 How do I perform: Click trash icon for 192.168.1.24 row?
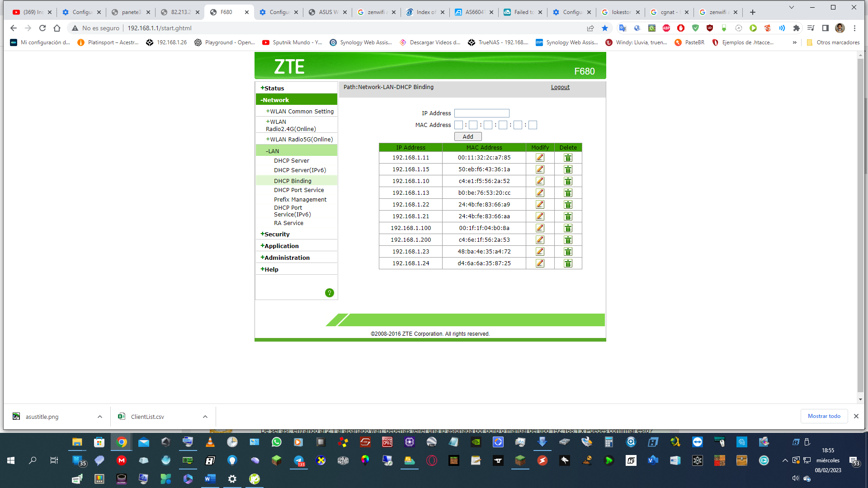click(x=568, y=263)
